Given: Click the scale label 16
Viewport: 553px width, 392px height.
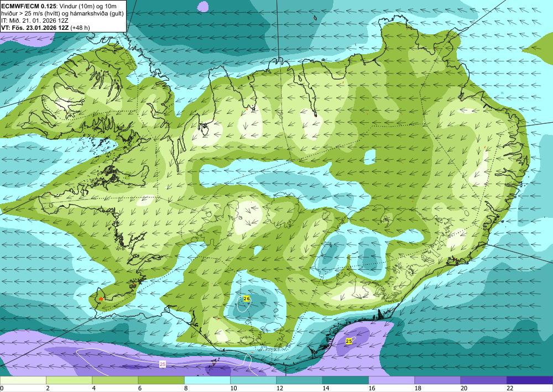Looking at the screenshot, I should coord(372,388).
